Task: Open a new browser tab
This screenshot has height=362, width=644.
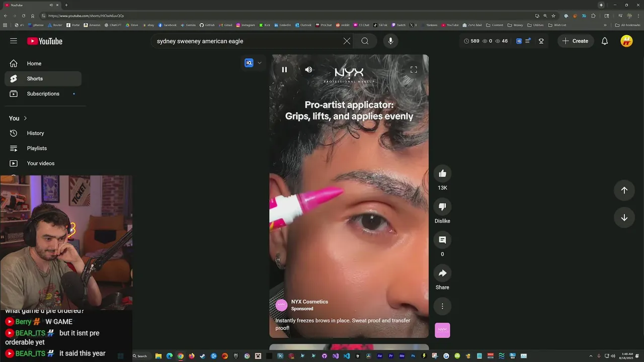Action: pyautogui.click(x=66, y=5)
